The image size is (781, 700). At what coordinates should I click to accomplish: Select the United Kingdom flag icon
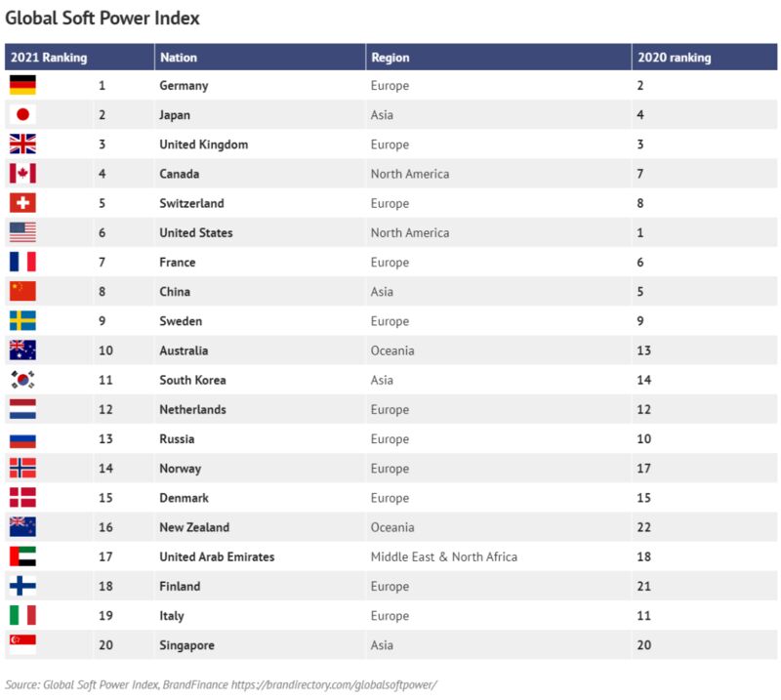22,144
